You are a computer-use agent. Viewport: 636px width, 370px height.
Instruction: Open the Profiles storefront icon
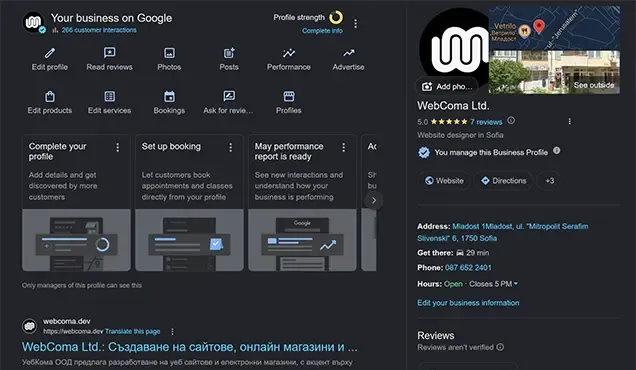[x=289, y=97]
